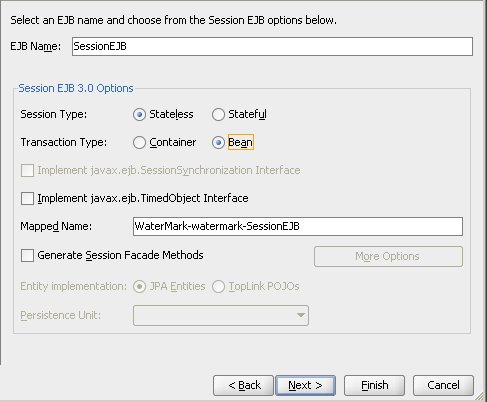Check Generate Session Facade Methods
Screen dimensions: 487x402
click(x=27, y=255)
